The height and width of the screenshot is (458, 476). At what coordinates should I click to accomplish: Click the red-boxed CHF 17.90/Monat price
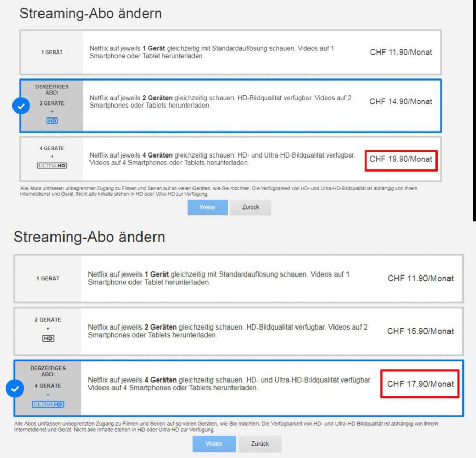click(x=420, y=384)
